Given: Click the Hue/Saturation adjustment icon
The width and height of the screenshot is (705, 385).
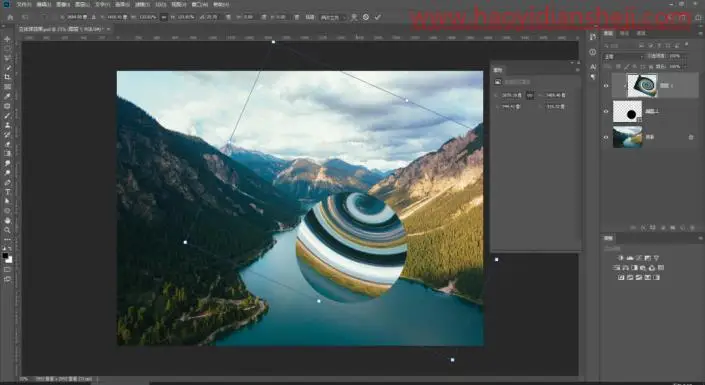Looking at the screenshot, I should point(616,268).
